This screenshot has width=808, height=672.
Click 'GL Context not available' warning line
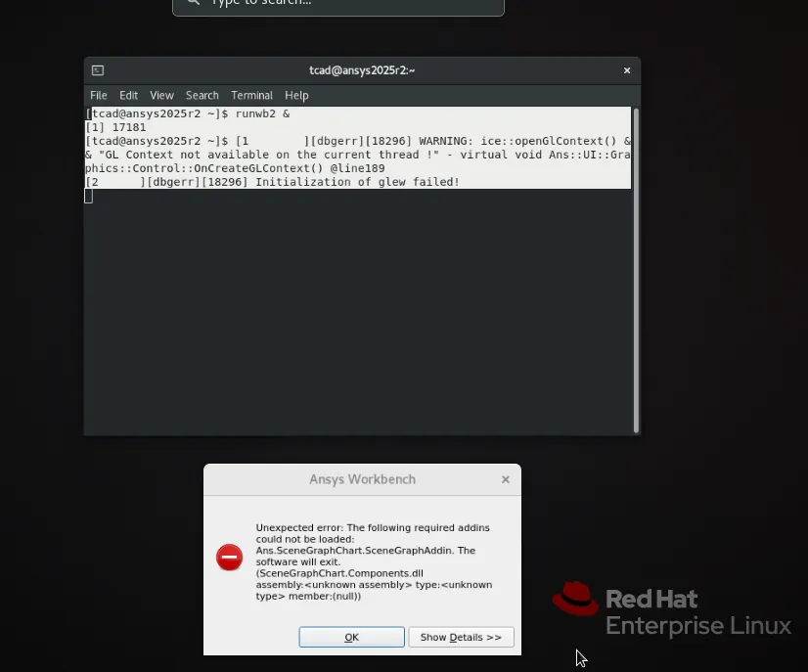click(358, 155)
